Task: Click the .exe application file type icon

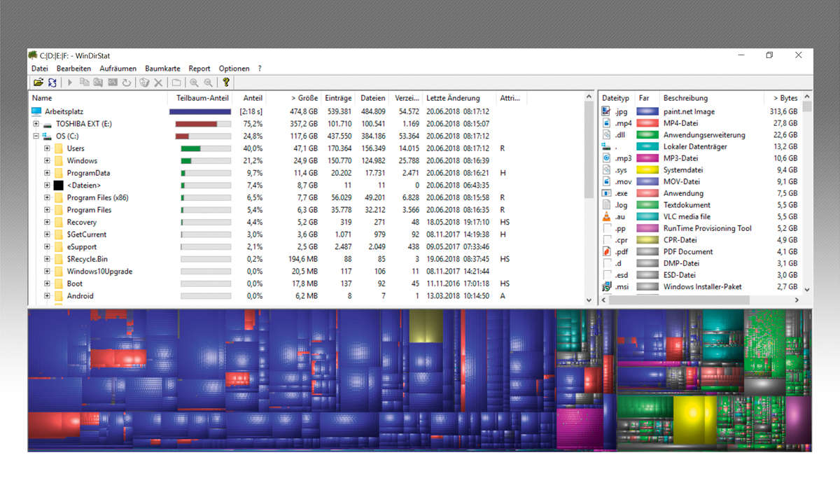Action: (x=607, y=193)
